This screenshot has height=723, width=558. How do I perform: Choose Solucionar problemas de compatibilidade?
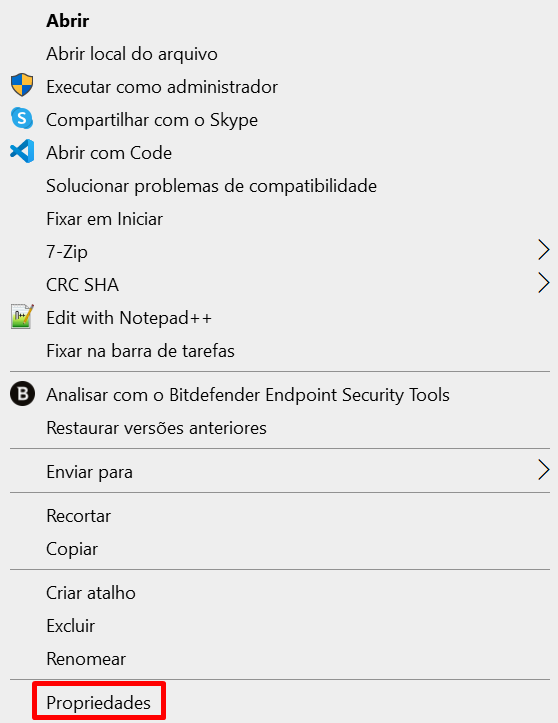click(x=211, y=186)
